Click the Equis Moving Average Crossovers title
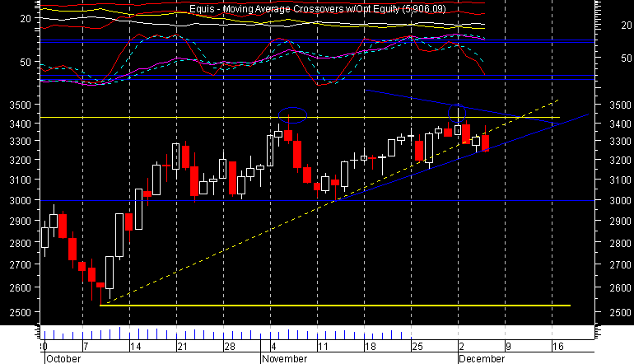 (x=318, y=9)
